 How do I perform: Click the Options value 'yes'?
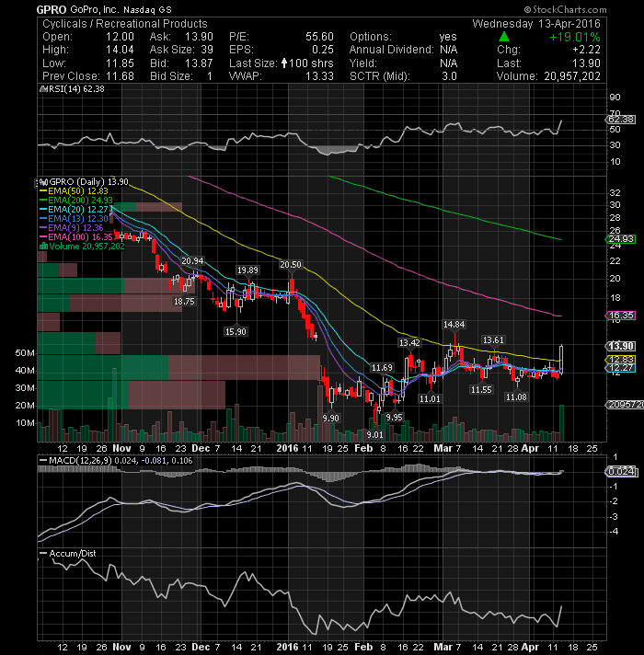pyautogui.click(x=448, y=37)
